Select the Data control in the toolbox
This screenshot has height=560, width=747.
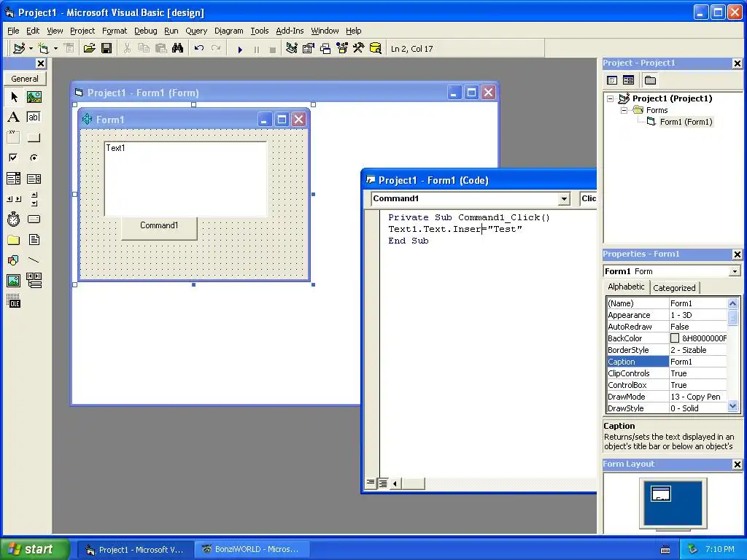pos(34,281)
